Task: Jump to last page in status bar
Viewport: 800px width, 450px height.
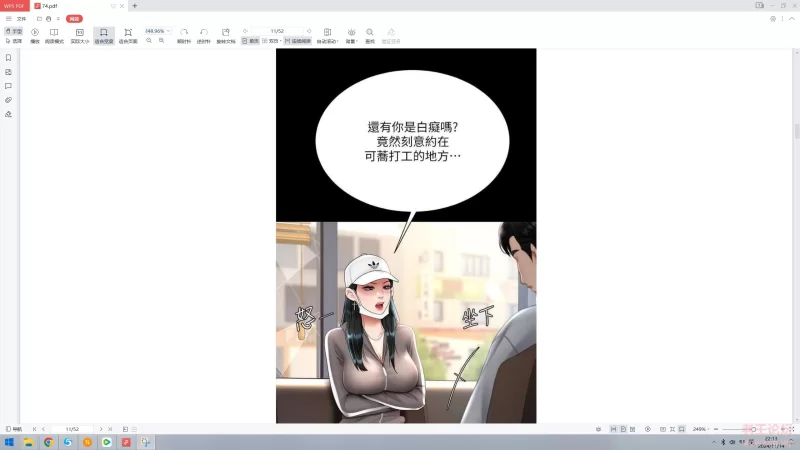Action: [x=110, y=429]
